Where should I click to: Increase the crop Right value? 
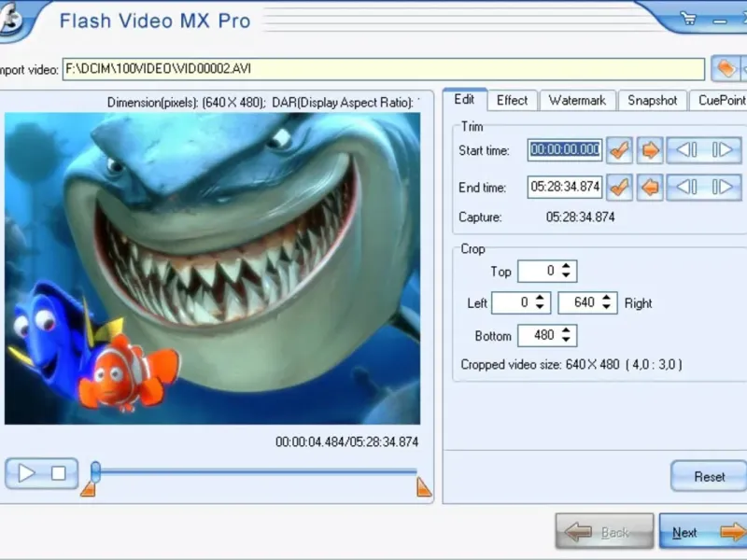pos(606,298)
